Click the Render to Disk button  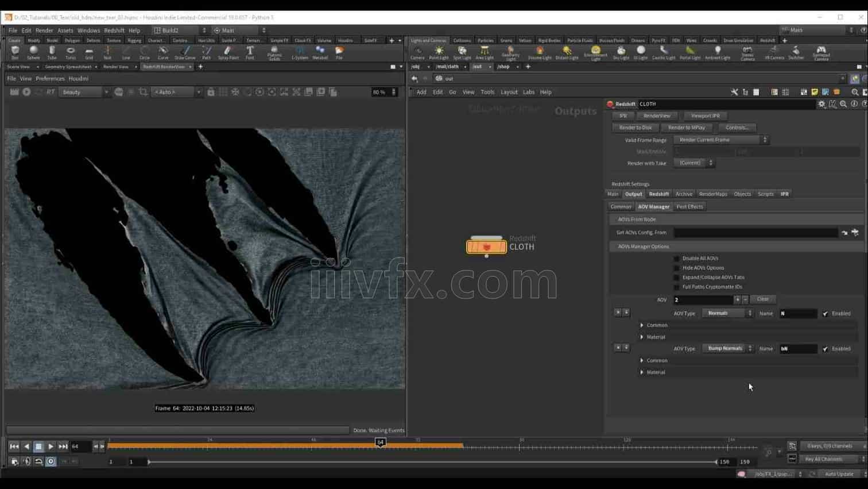tap(635, 128)
